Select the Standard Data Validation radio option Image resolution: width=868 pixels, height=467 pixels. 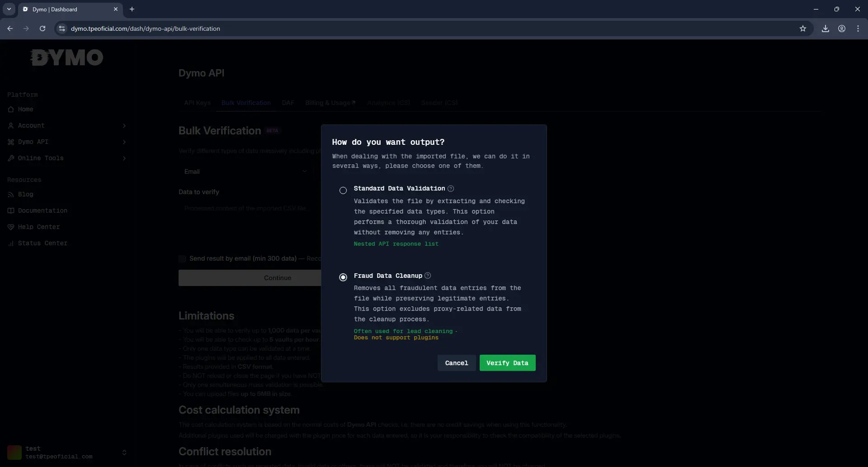(x=343, y=191)
